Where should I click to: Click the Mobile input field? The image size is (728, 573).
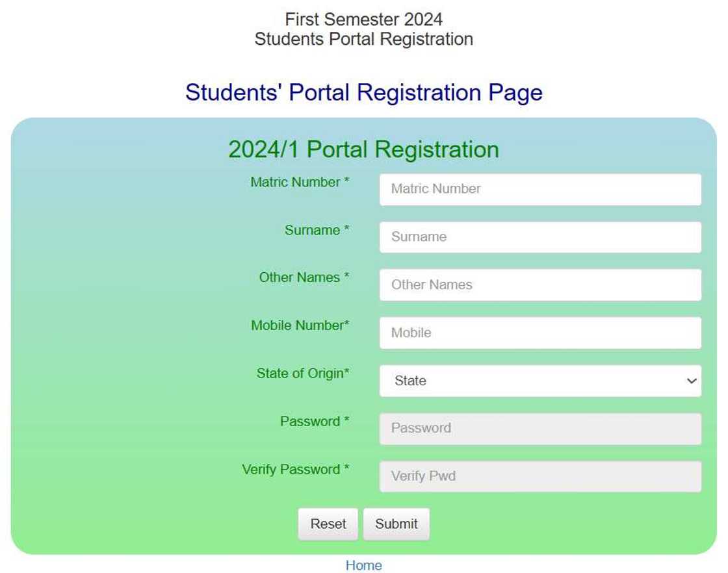tap(539, 332)
